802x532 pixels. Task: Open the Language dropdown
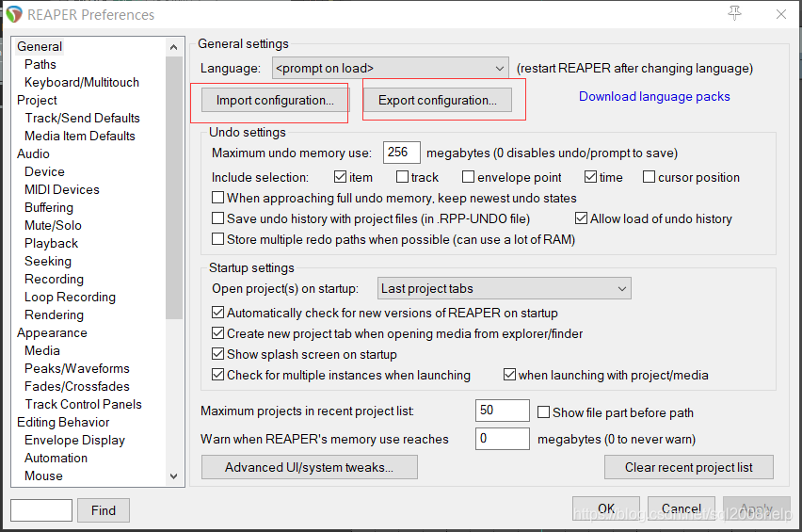391,68
